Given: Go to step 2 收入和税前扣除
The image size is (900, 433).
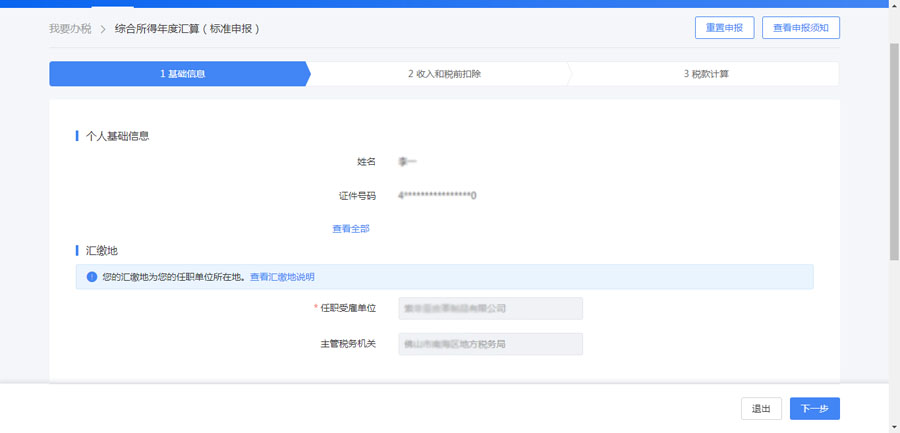Looking at the screenshot, I should [x=444, y=74].
